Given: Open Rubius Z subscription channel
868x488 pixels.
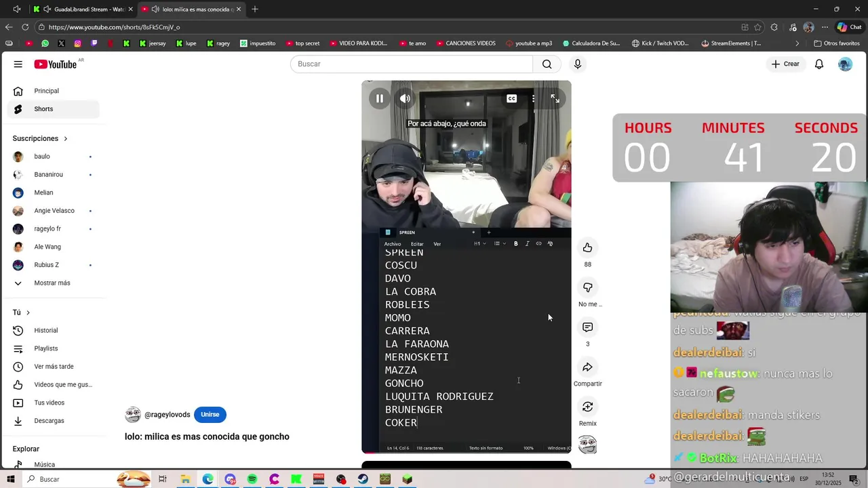Looking at the screenshot, I should pyautogui.click(x=53, y=265).
